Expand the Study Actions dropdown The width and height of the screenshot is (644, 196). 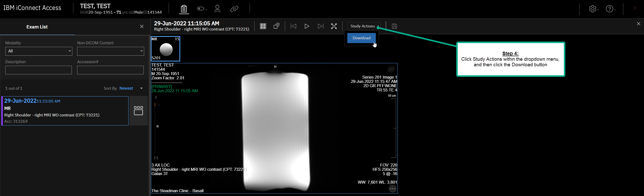(x=364, y=26)
